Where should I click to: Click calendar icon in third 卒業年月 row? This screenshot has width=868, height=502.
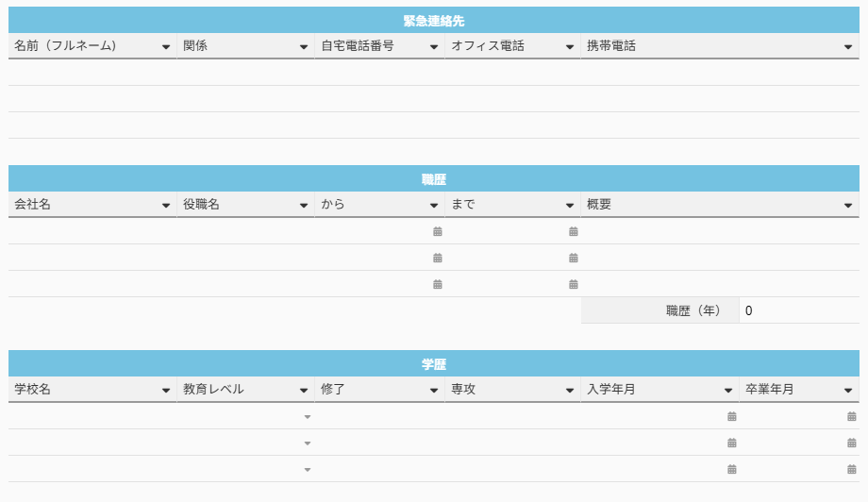click(x=852, y=469)
